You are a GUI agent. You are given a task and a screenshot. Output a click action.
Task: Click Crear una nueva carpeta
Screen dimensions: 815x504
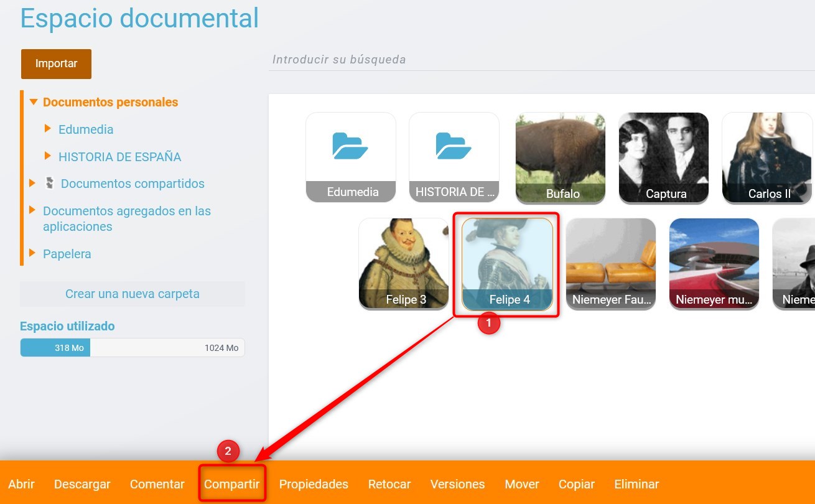click(x=133, y=294)
